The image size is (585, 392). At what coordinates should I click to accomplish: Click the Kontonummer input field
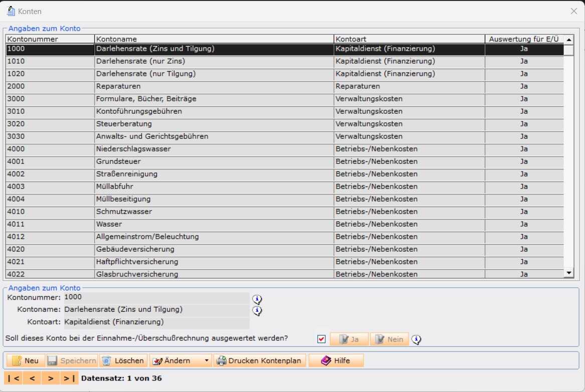tap(156, 297)
